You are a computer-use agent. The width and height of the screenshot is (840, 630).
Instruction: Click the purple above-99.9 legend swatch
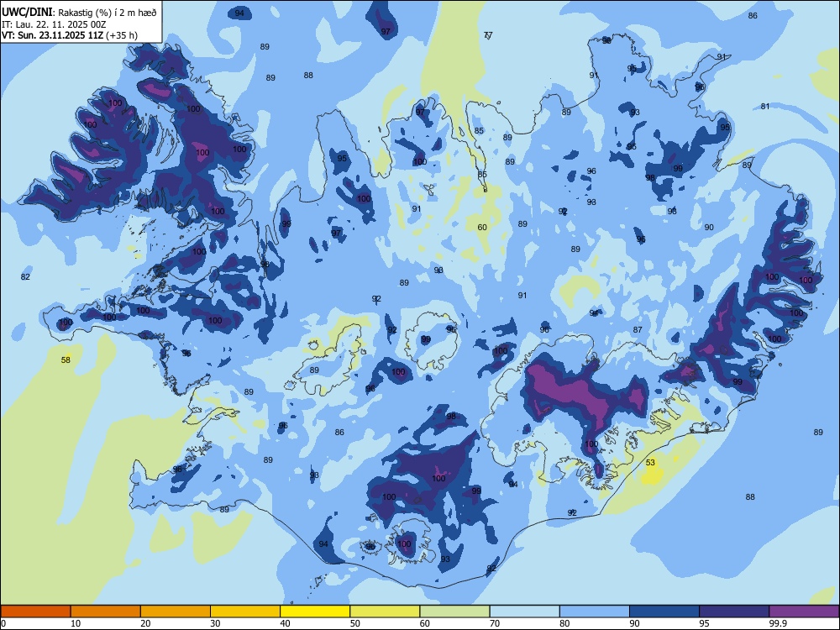[804, 612]
